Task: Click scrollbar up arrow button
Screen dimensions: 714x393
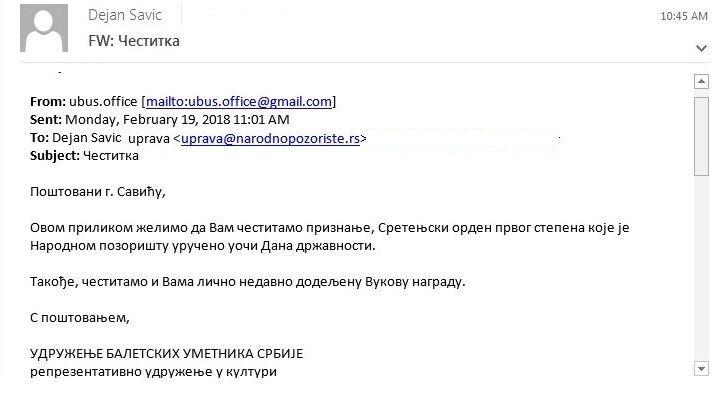Action: click(701, 82)
